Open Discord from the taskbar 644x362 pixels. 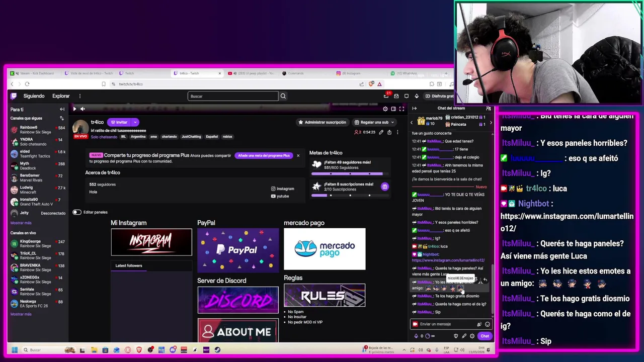tap(173, 350)
